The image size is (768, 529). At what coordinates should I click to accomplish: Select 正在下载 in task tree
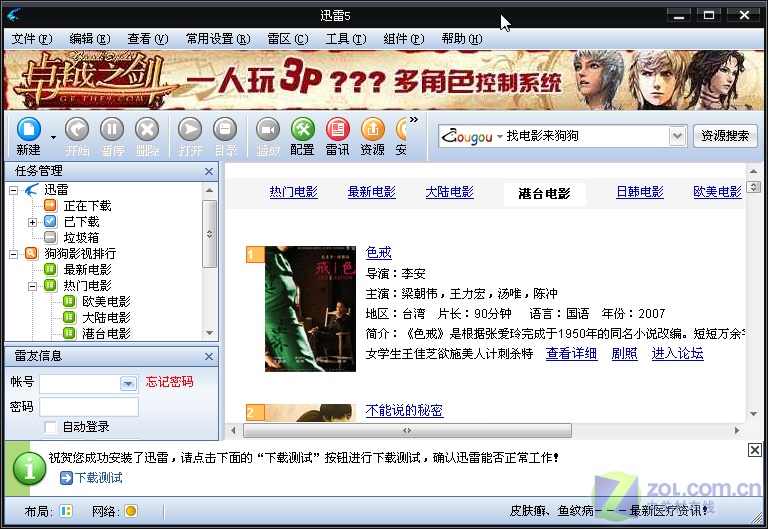(x=87, y=206)
